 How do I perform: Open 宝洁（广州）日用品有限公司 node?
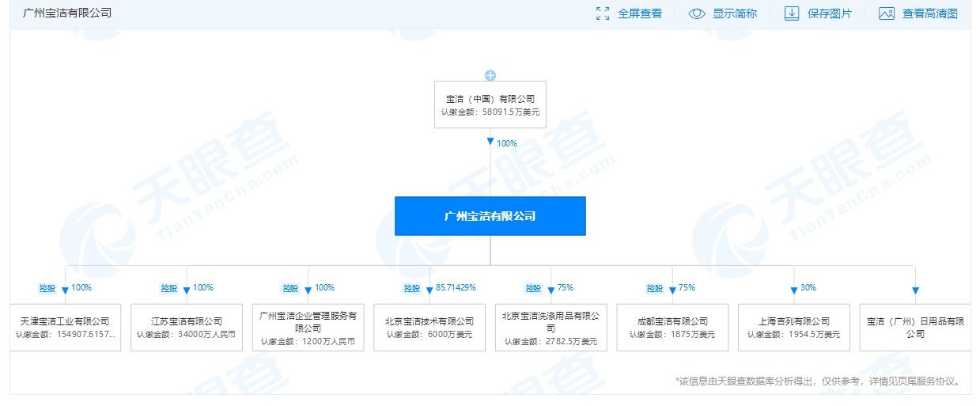coord(914,327)
